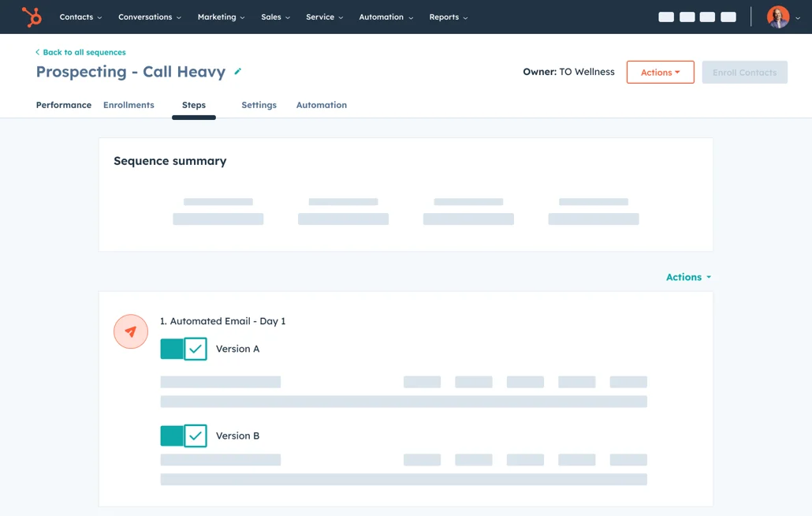Open the Actions dropdown above the steps list
The width and height of the screenshot is (812, 516).
pyautogui.click(x=685, y=277)
